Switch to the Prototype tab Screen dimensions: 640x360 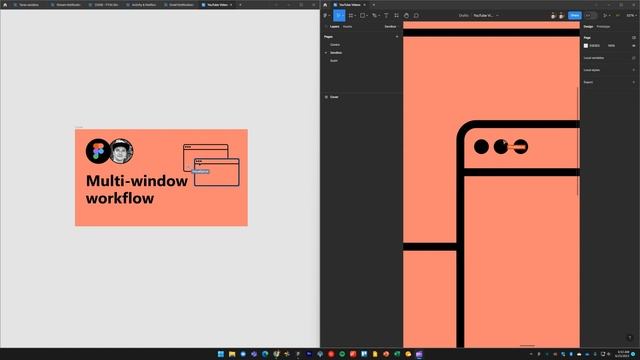pos(603,27)
